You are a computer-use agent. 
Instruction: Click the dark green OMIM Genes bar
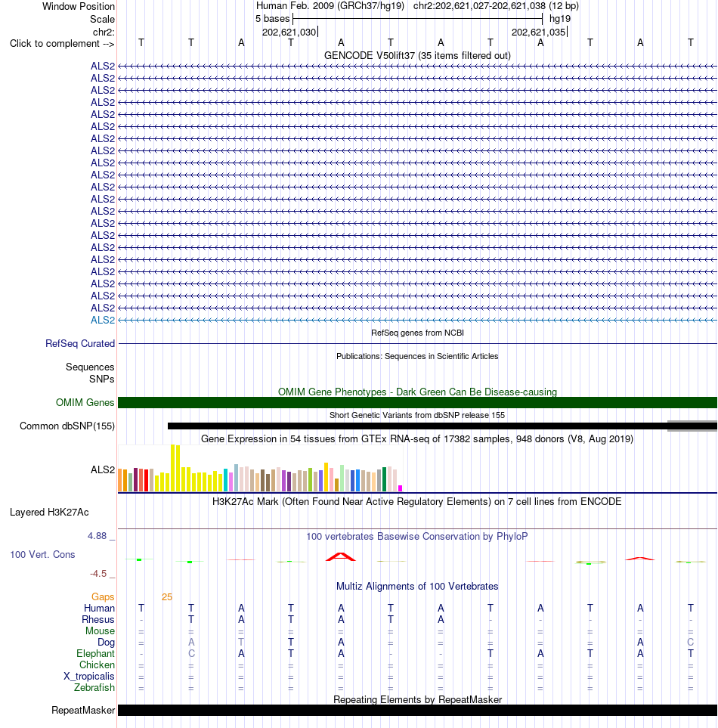click(417, 402)
